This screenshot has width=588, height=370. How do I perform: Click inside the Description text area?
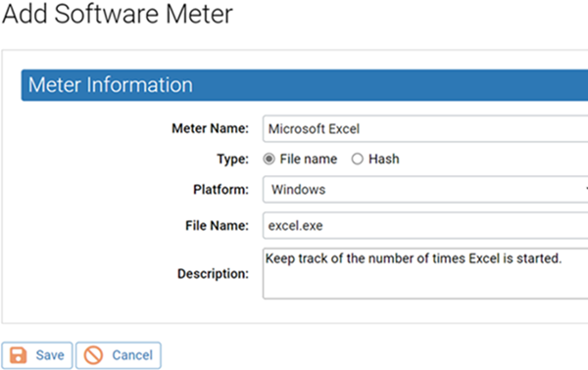point(425,273)
